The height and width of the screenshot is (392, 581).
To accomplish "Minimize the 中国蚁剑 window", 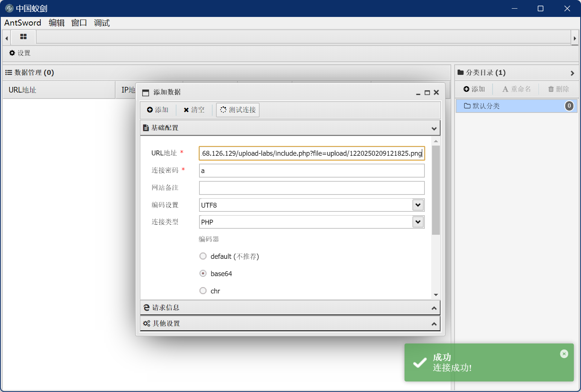I will coord(514,8).
